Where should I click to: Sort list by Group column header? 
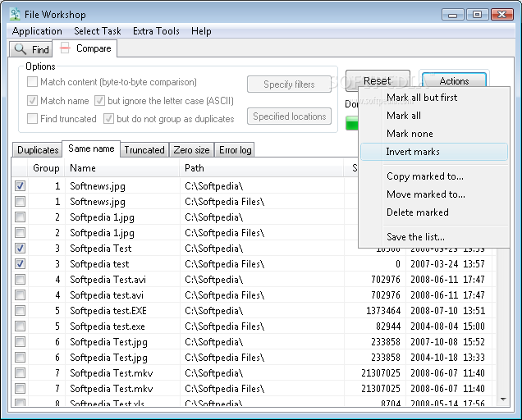[46, 168]
